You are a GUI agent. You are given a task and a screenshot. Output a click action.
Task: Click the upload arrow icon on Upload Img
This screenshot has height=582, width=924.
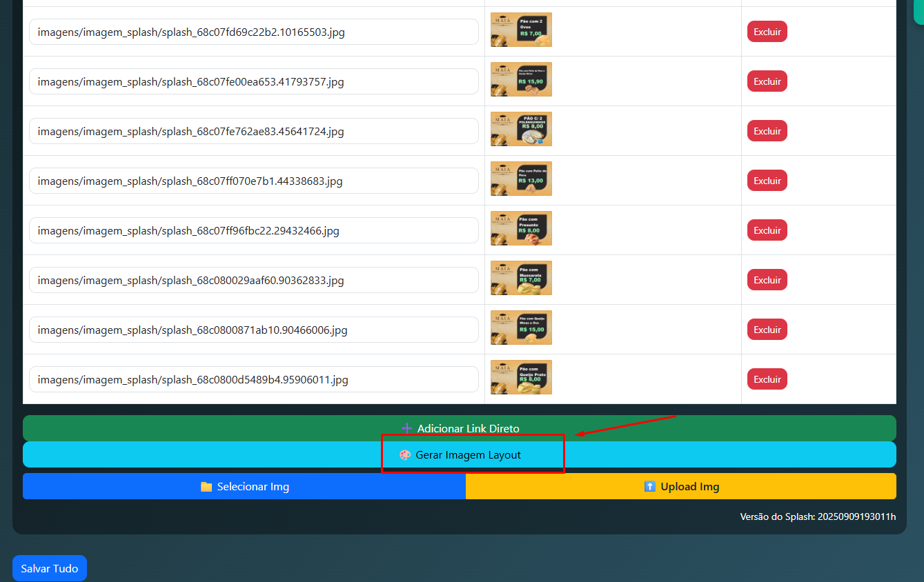(x=649, y=487)
